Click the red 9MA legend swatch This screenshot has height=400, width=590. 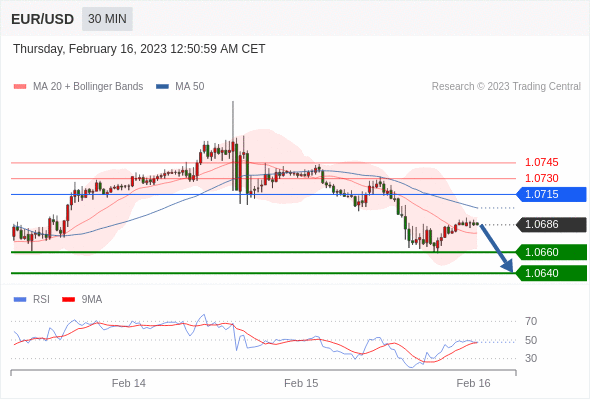click(68, 300)
